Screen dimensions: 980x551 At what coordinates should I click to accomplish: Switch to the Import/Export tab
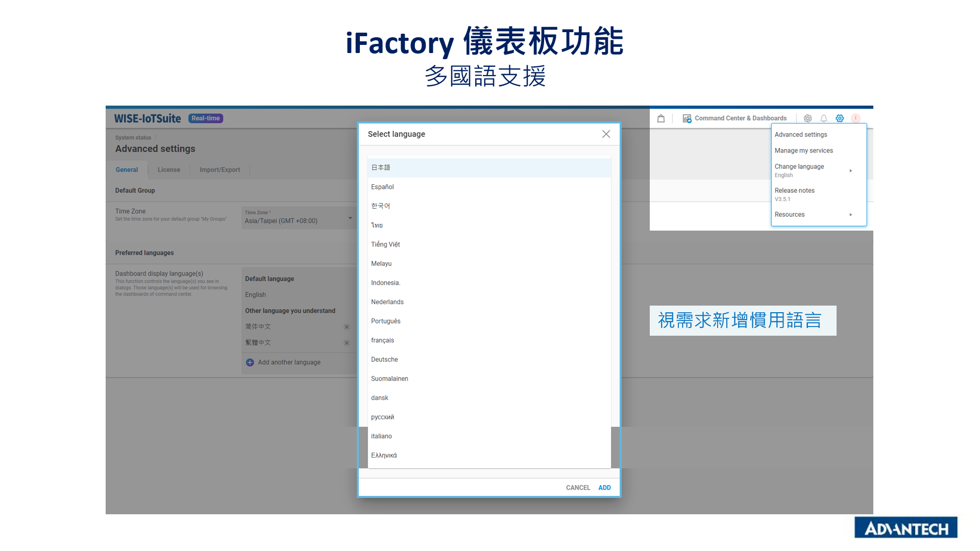(220, 170)
